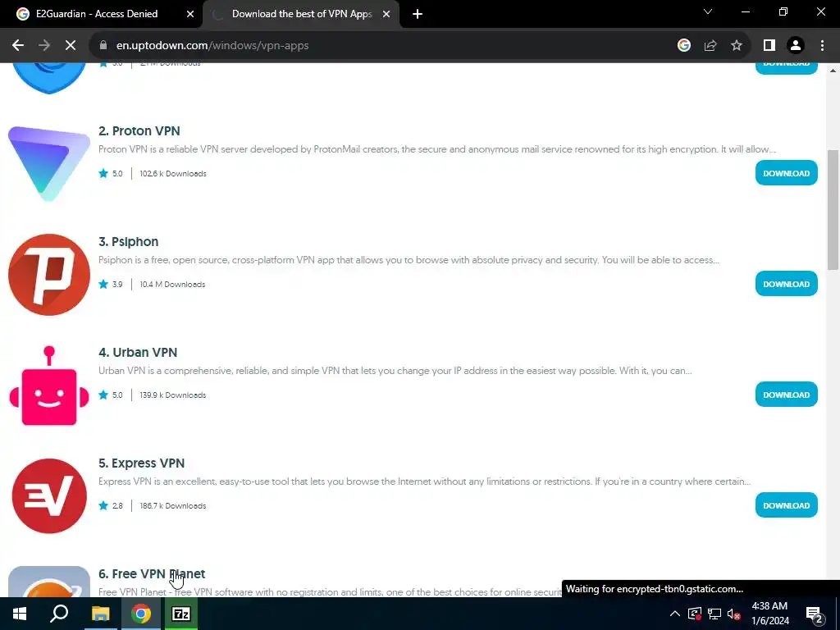Image resolution: width=840 pixels, height=630 pixels.
Task: Open the 3. Psiphon title link
Action: tap(129, 242)
